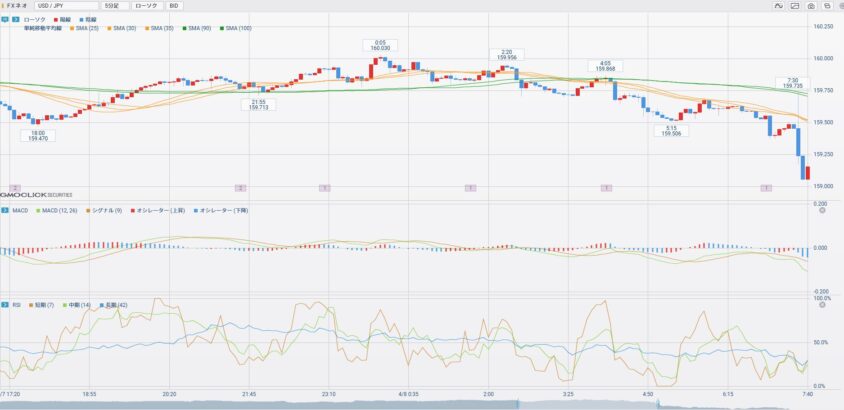Open the 5分足 timeframe dropdown

pyautogui.click(x=115, y=6)
